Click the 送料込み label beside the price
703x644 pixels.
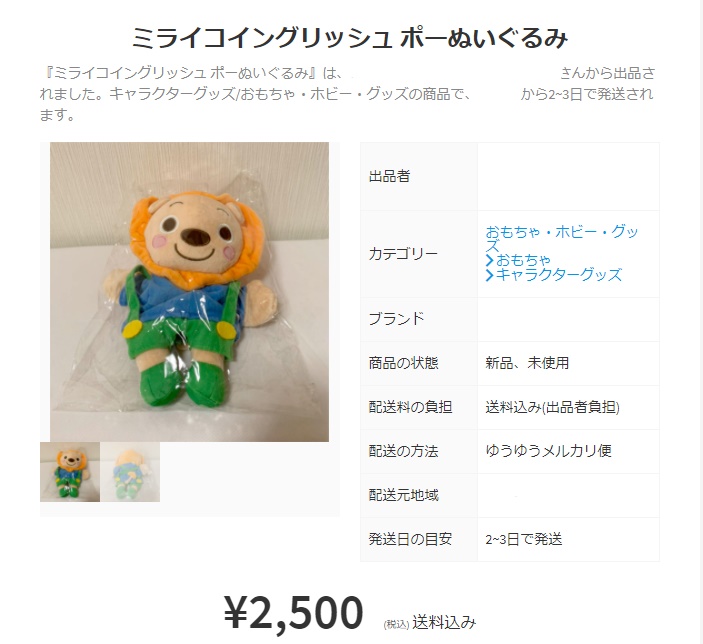click(x=444, y=622)
